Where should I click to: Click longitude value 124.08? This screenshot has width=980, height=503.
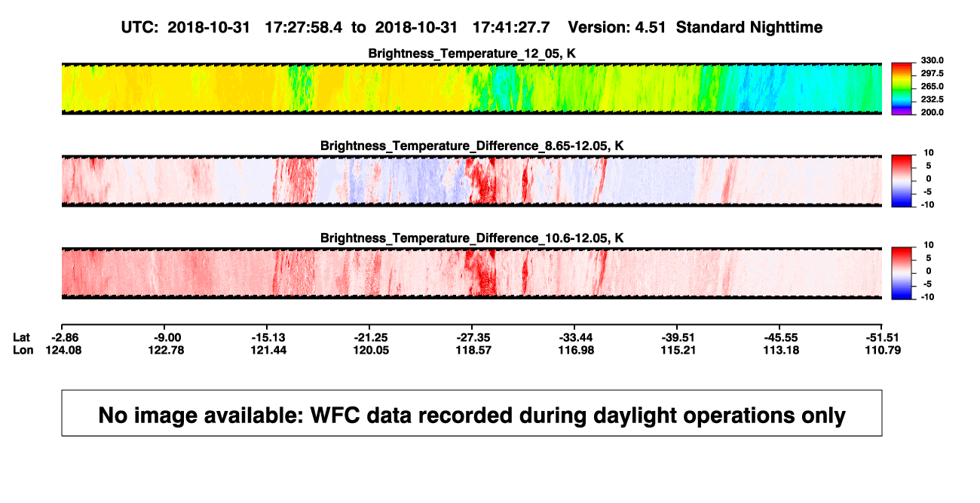64,350
